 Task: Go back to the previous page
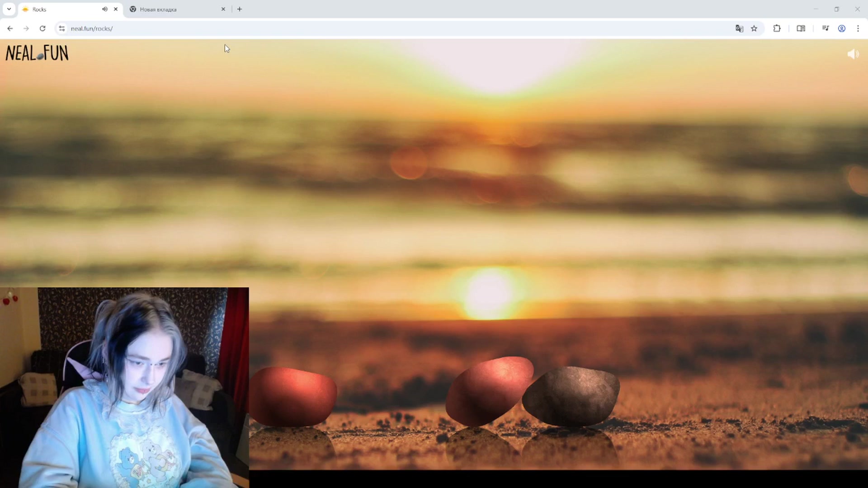10,28
